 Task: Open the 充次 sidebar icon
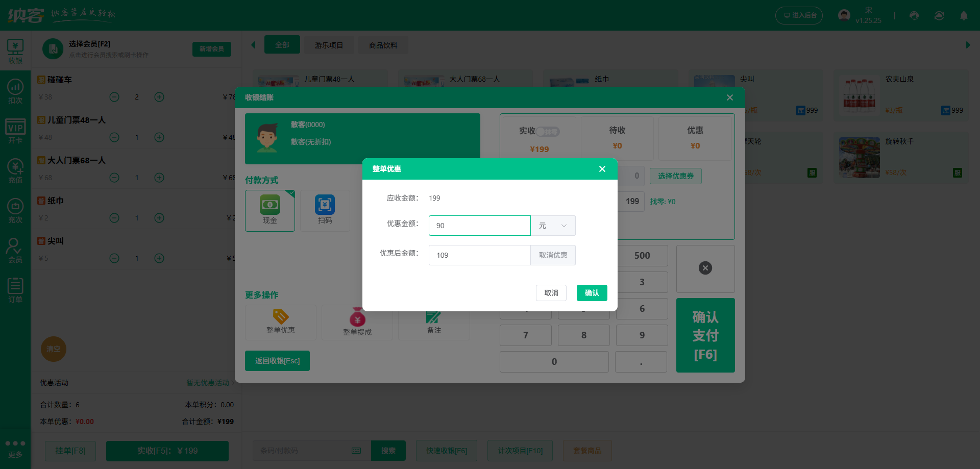coord(15,211)
